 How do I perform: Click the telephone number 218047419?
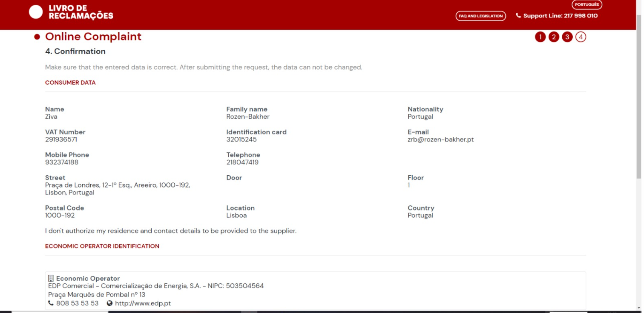(242, 162)
